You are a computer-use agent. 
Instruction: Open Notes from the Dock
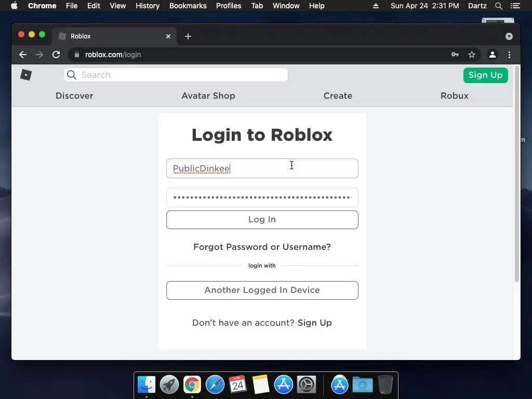(261, 385)
